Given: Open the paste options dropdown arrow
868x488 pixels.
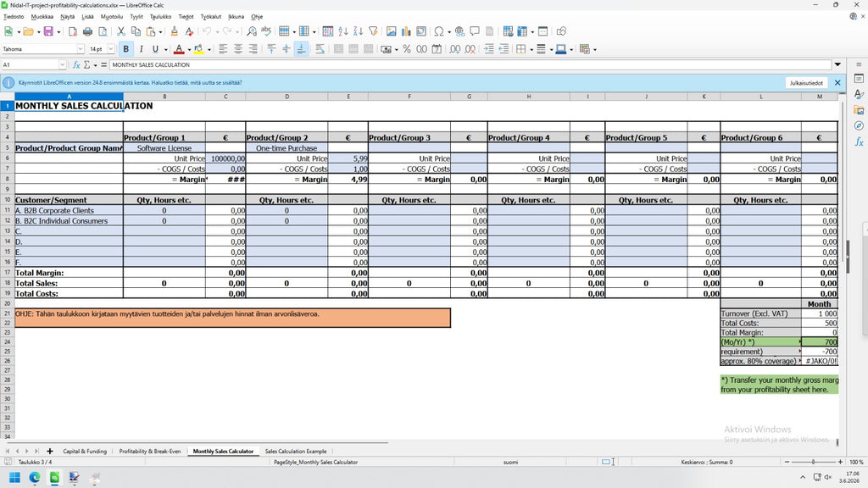Looking at the screenshot, I should [x=160, y=31].
